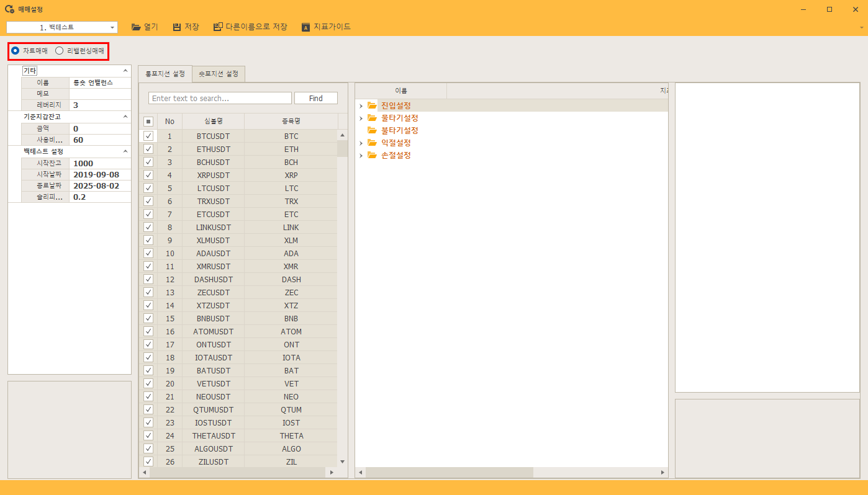Click the 종료날짜 value 2025-08-02
The width and height of the screenshot is (868, 495).
pos(101,185)
